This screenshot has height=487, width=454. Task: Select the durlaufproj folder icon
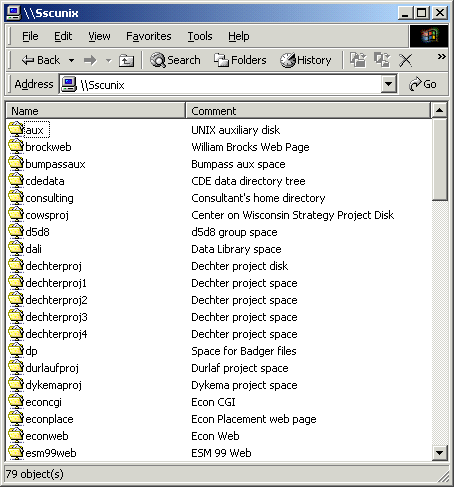16,367
